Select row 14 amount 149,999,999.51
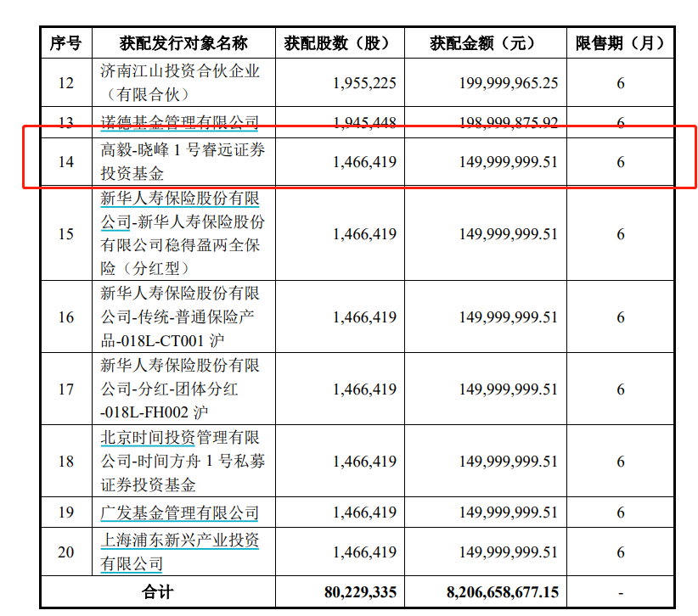The width and height of the screenshot is (698, 616). click(509, 162)
